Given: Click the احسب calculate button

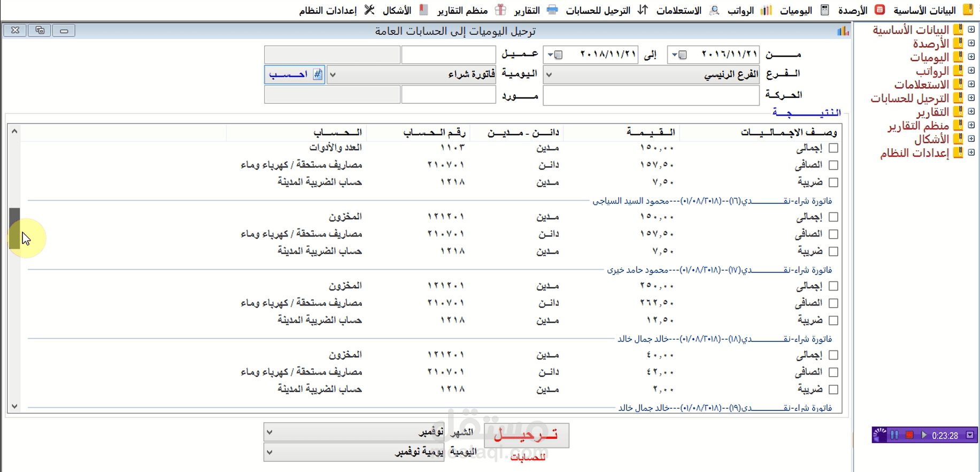Looking at the screenshot, I should click(295, 74).
